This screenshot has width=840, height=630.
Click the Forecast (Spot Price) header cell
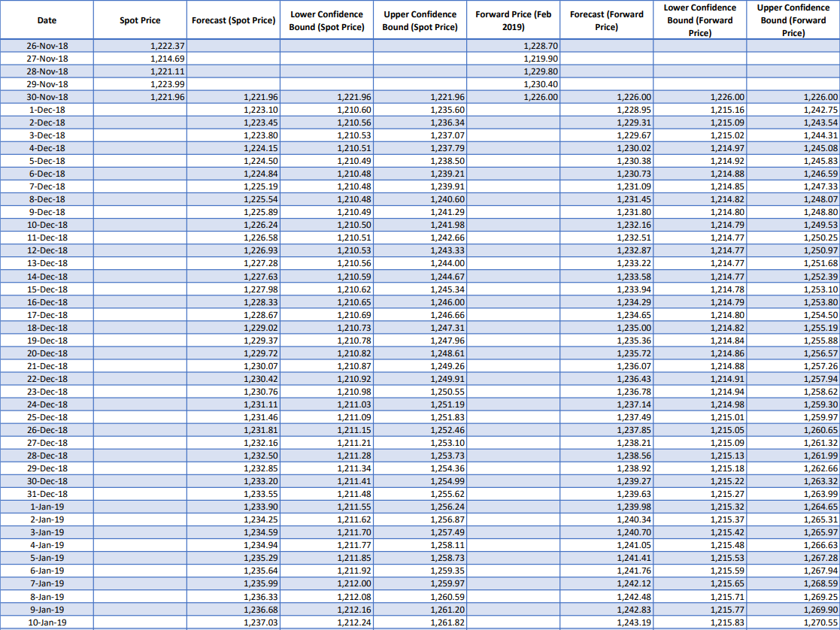tap(234, 20)
